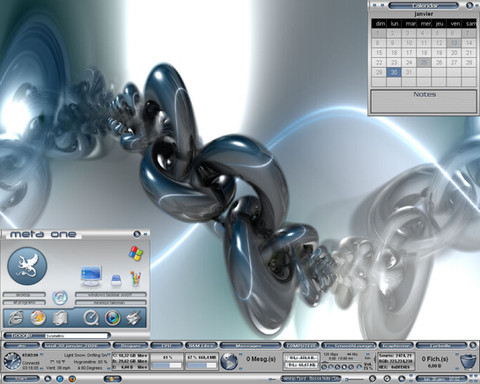Click the Messages tab on the bottom bar

point(250,346)
